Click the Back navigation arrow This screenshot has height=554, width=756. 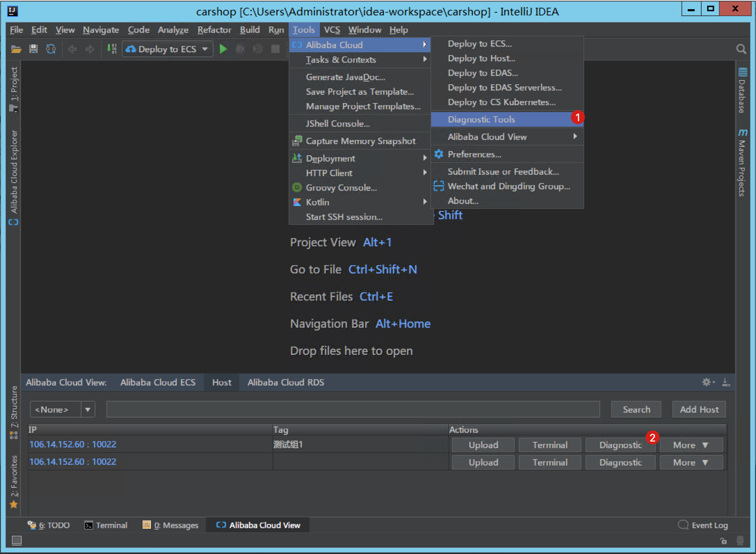[x=72, y=49]
